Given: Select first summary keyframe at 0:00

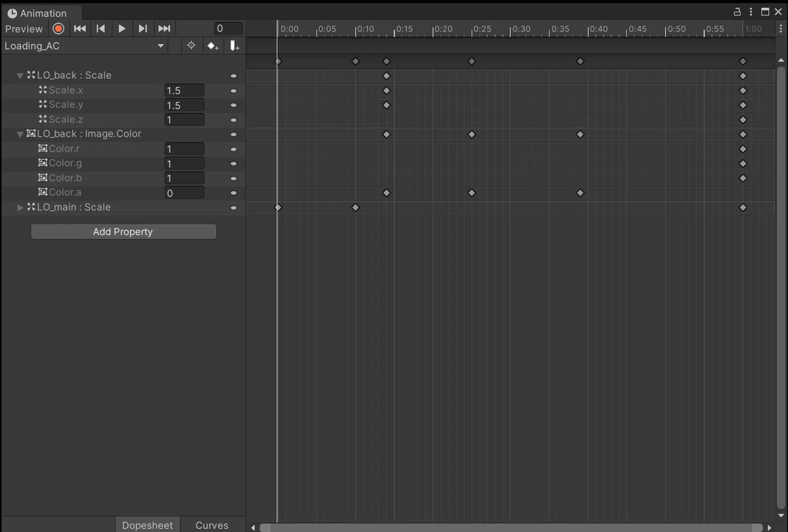Looking at the screenshot, I should tap(278, 61).
